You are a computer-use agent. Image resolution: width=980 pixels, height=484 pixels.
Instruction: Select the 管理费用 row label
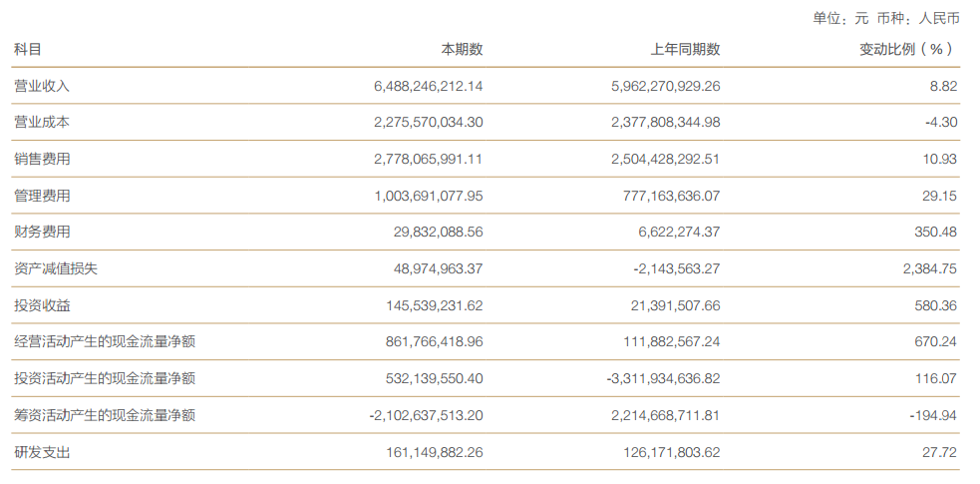[42, 197]
